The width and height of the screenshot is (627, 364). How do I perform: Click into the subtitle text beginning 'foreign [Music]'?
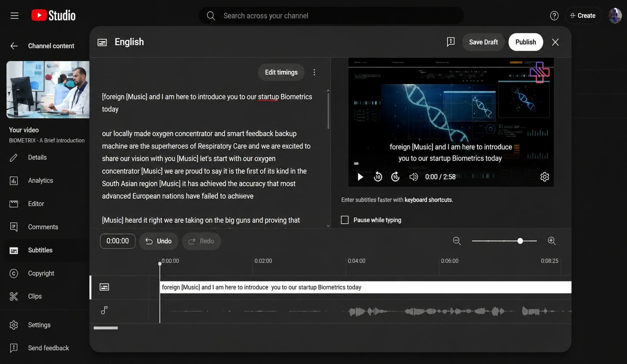tap(207, 103)
